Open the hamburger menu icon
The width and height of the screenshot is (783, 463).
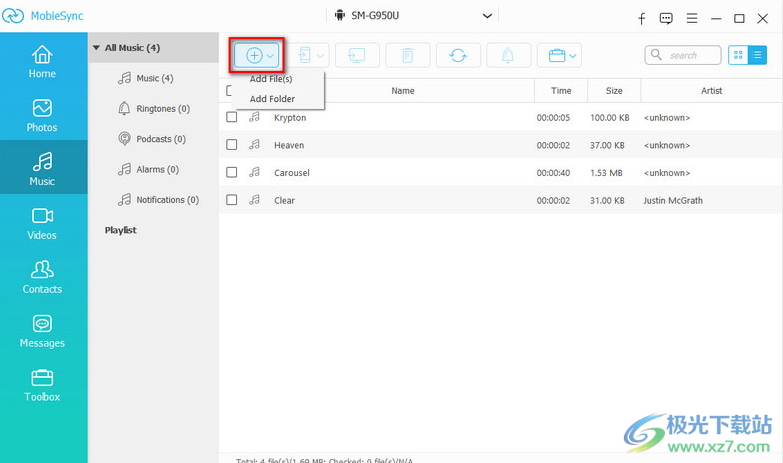click(692, 18)
